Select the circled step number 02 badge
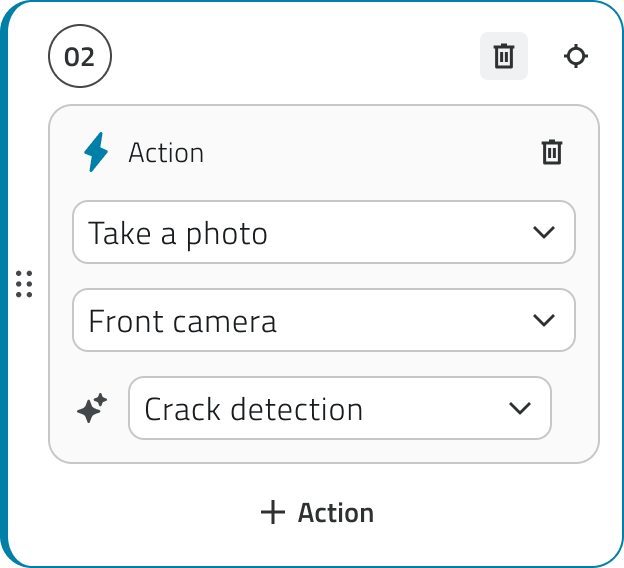Viewport: 624px width, 568px height. 80,56
